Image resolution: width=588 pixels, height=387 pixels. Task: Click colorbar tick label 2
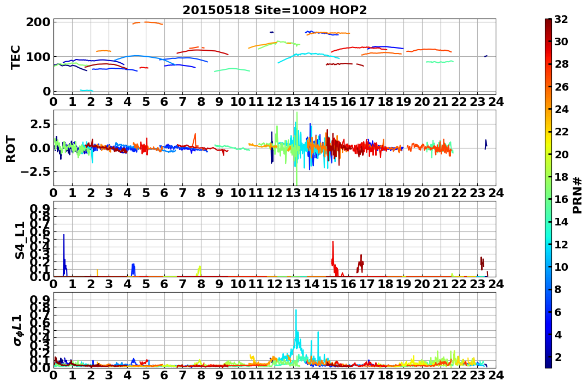(557, 356)
